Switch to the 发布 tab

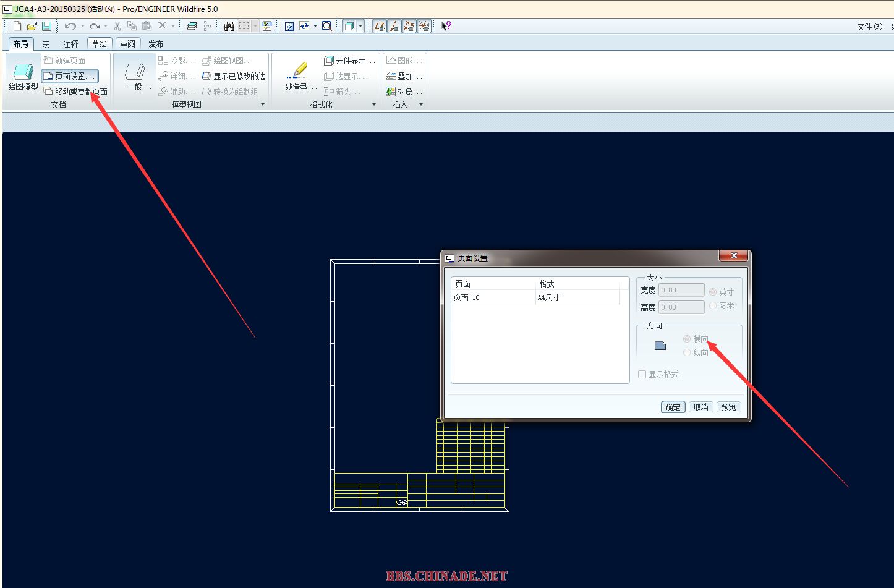click(x=156, y=44)
